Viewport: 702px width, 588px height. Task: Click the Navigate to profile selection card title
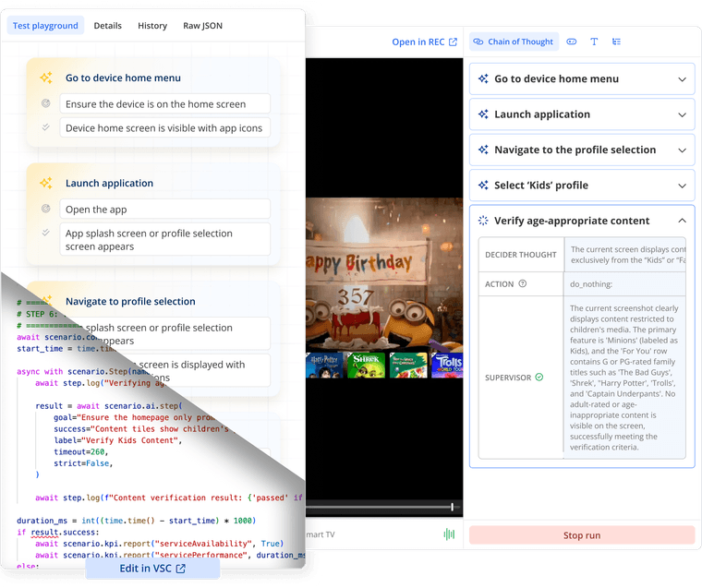[130, 301]
